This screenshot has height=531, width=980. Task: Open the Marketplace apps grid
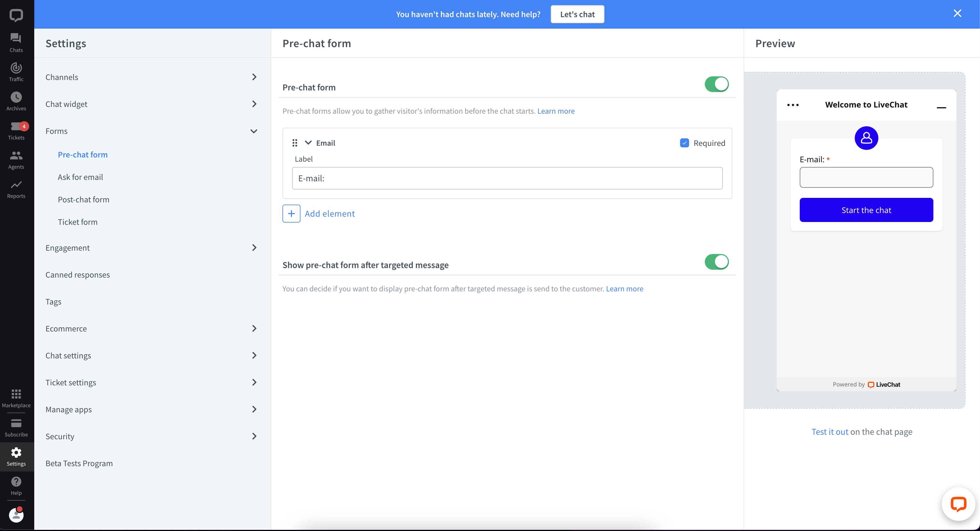pos(16,398)
